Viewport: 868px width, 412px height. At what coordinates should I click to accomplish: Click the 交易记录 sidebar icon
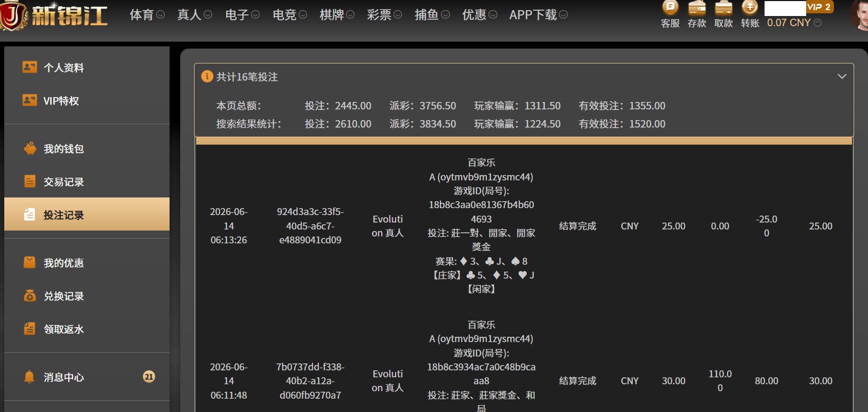coord(30,181)
